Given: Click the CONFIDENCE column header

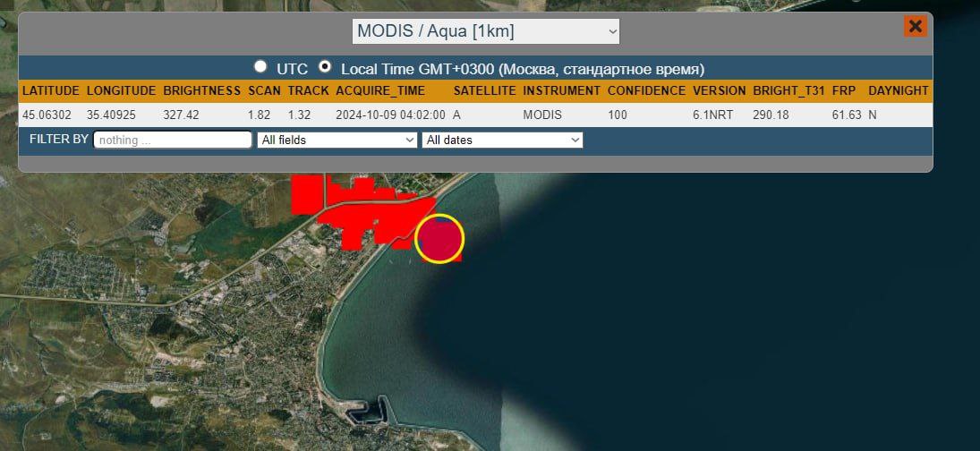Looking at the screenshot, I should 646,91.
